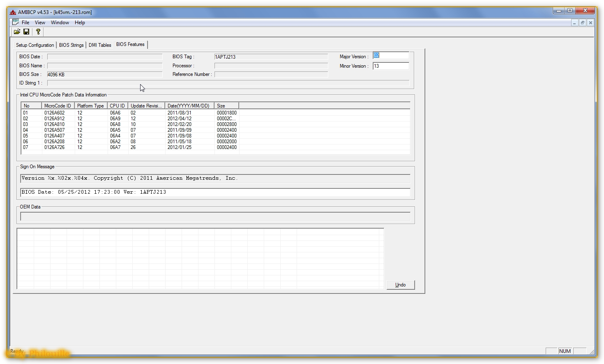Open the File menu
This screenshot has height=364, width=604.
coord(25,23)
